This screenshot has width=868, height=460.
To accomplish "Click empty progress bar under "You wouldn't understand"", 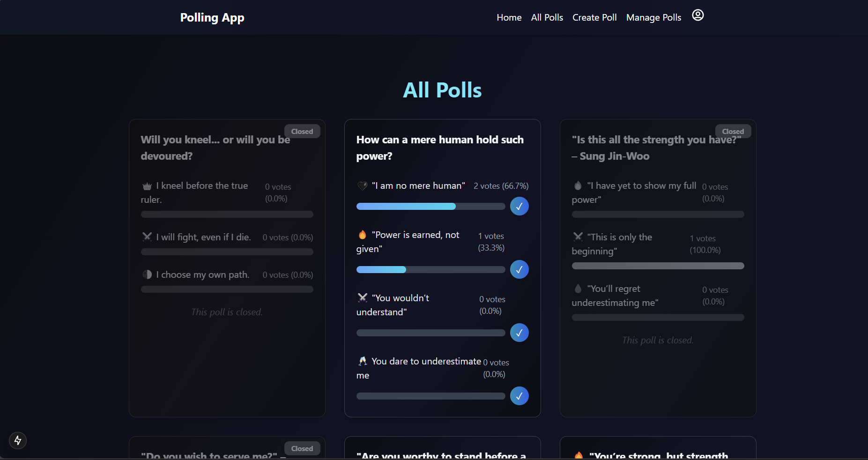I will tap(430, 333).
